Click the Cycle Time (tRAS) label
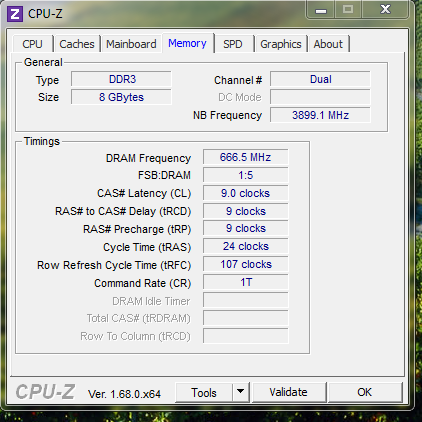The width and height of the screenshot is (422, 422). click(147, 247)
